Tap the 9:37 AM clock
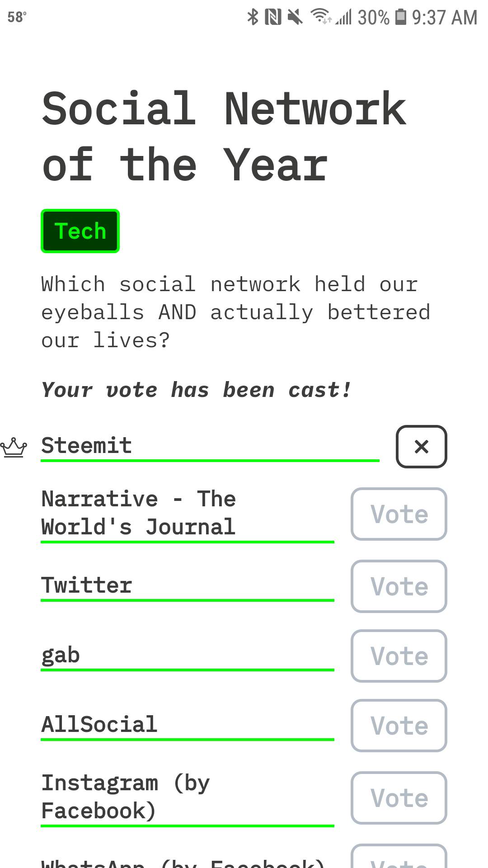 tap(444, 18)
